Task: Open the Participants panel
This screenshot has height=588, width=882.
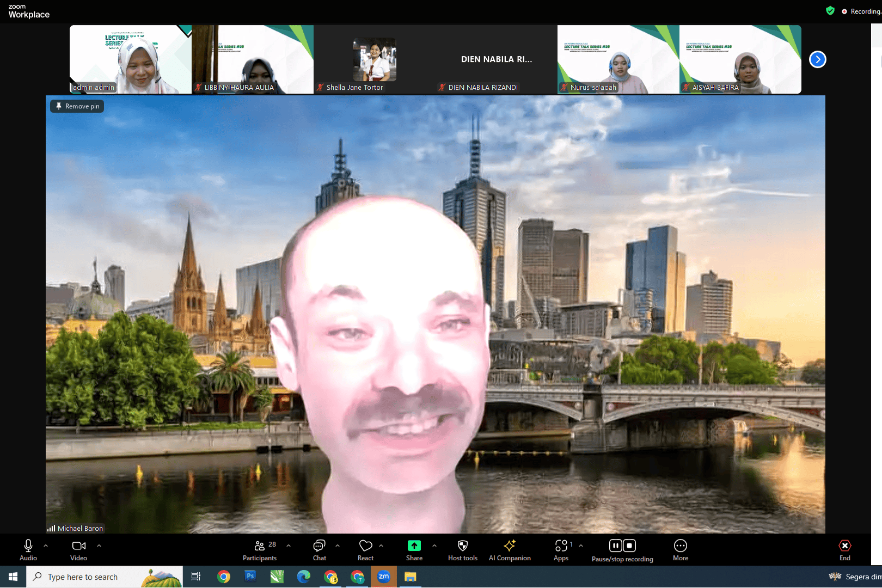Action: click(x=260, y=549)
